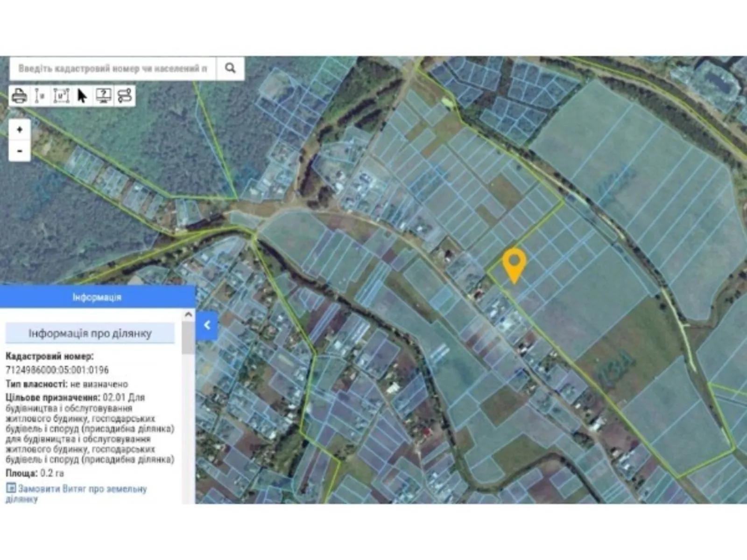The width and height of the screenshot is (747, 560).
Task: Click the print map icon
Action: click(x=19, y=96)
